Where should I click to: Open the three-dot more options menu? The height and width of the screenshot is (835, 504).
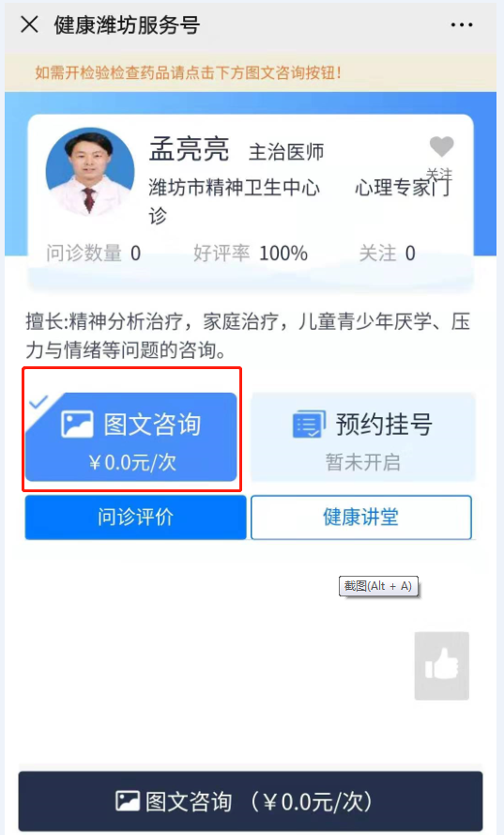461,24
